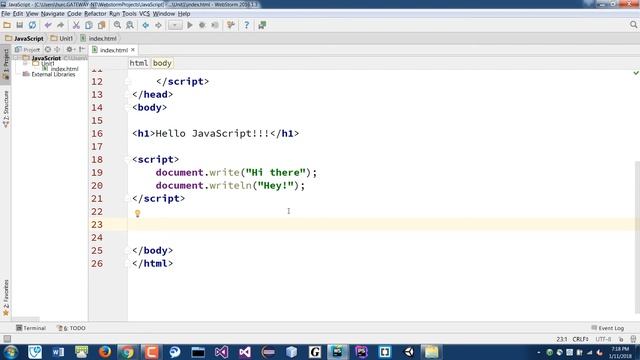Open Help with the question mark icon

coord(247,25)
